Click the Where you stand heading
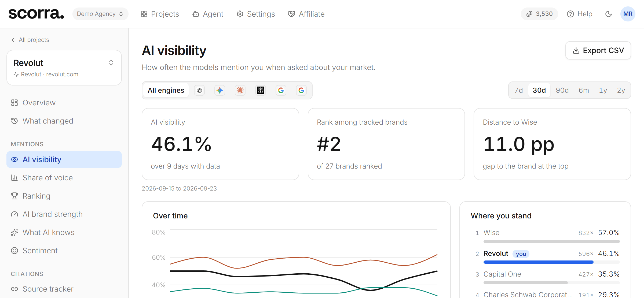The width and height of the screenshot is (644, 298). (x=501, y=216)
